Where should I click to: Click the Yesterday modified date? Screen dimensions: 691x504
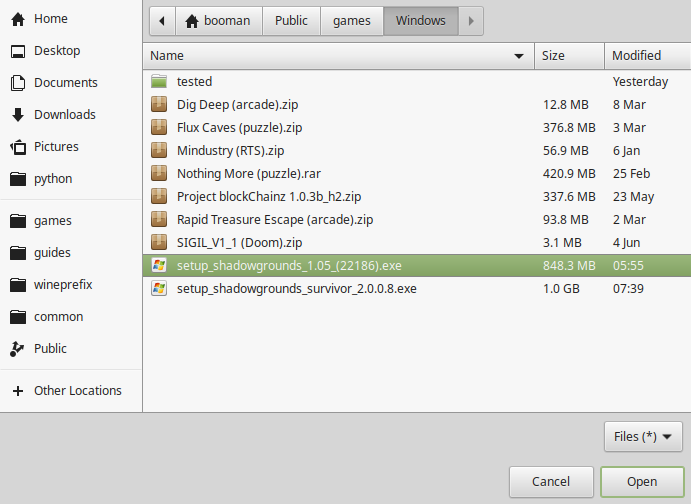click(640, 82)
